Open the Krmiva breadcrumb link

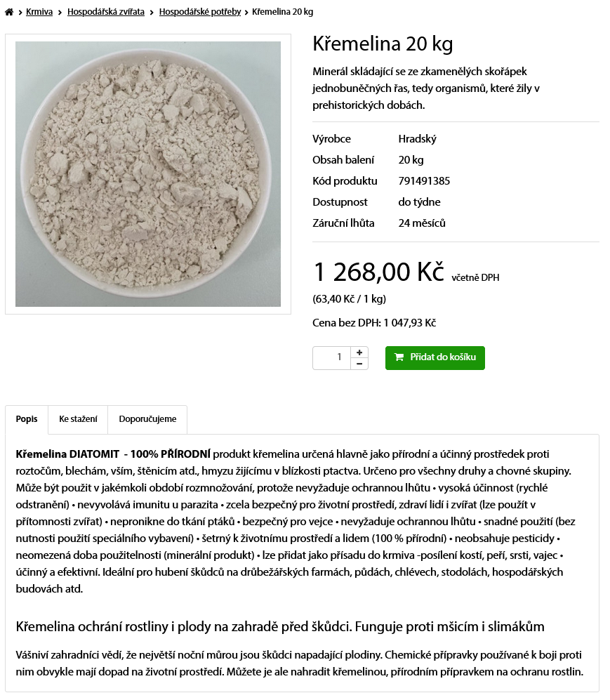click(x=39, y=12)
